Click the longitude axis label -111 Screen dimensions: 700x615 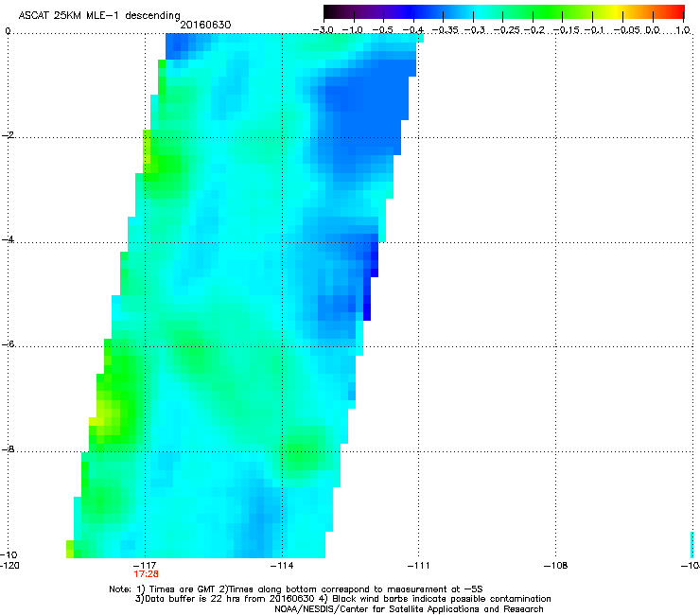[419, 566]
